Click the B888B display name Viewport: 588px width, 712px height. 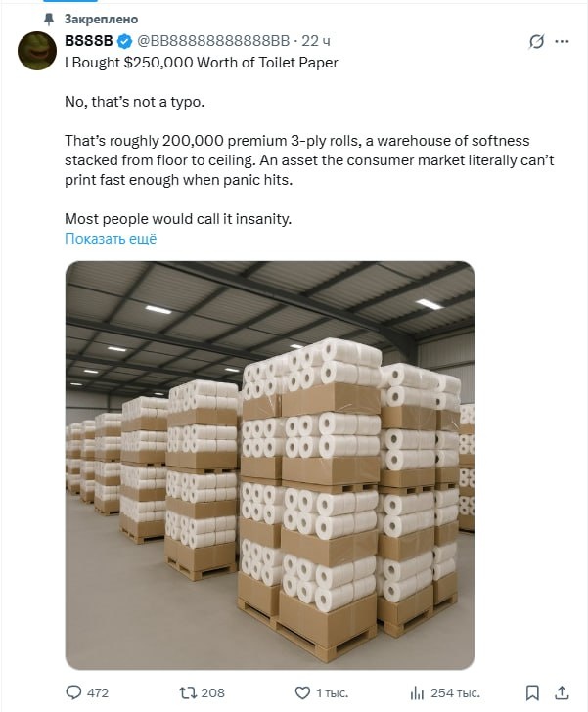pos(89,41)
